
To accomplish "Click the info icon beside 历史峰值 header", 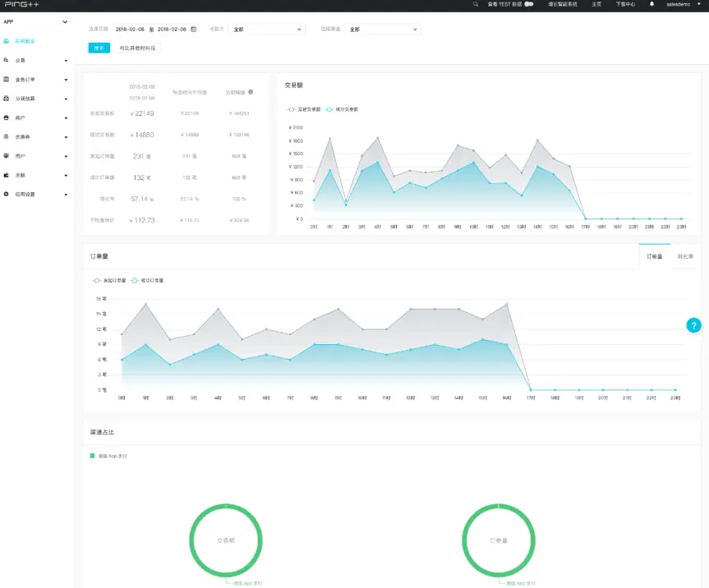I will click(x=251, y=92).
